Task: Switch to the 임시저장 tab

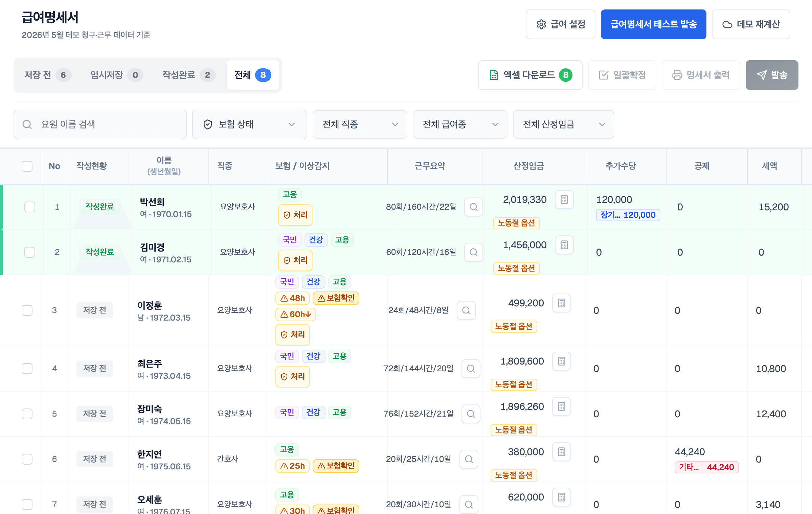Action: [116, 75]
